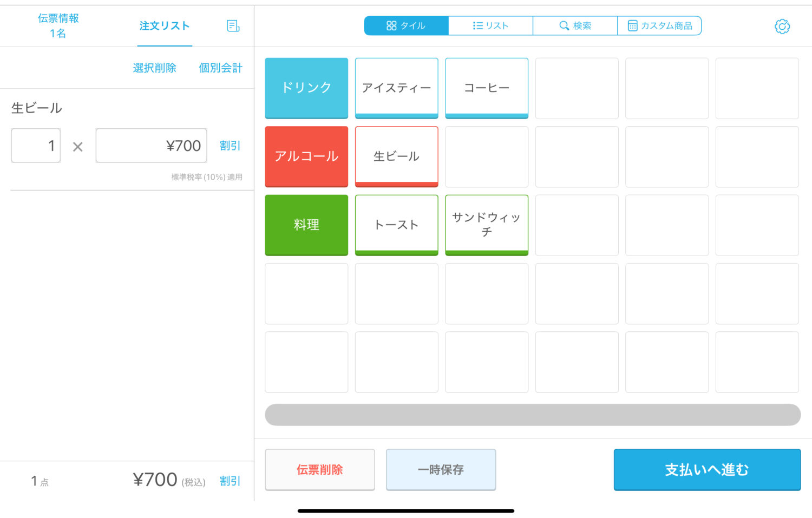
Task: Select the アルコール category tile
Action: [x=306, y=156]
